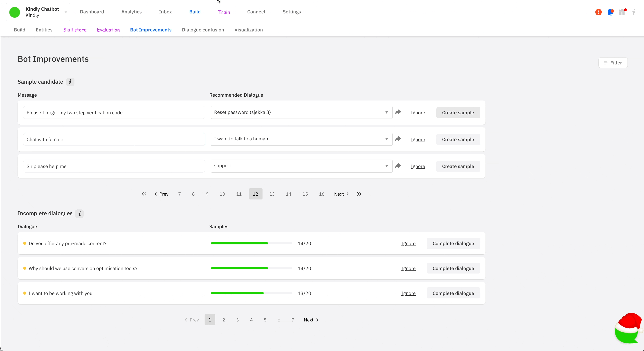
Task: Open the gift announcements icon
Action: click(622, 12)
